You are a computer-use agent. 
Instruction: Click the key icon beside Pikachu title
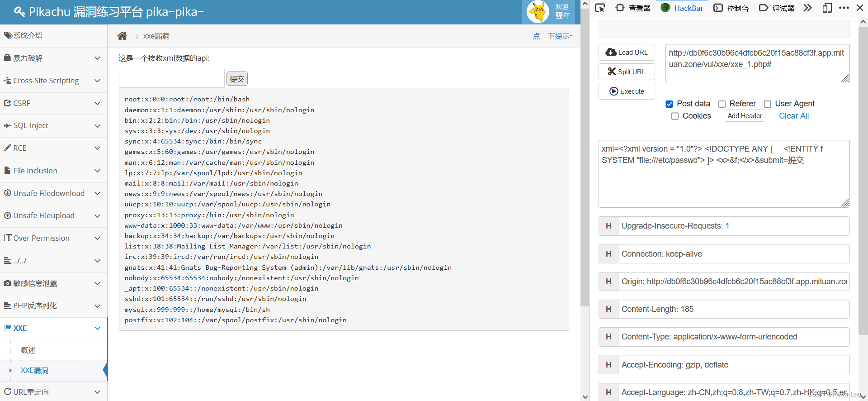(19, 12)
